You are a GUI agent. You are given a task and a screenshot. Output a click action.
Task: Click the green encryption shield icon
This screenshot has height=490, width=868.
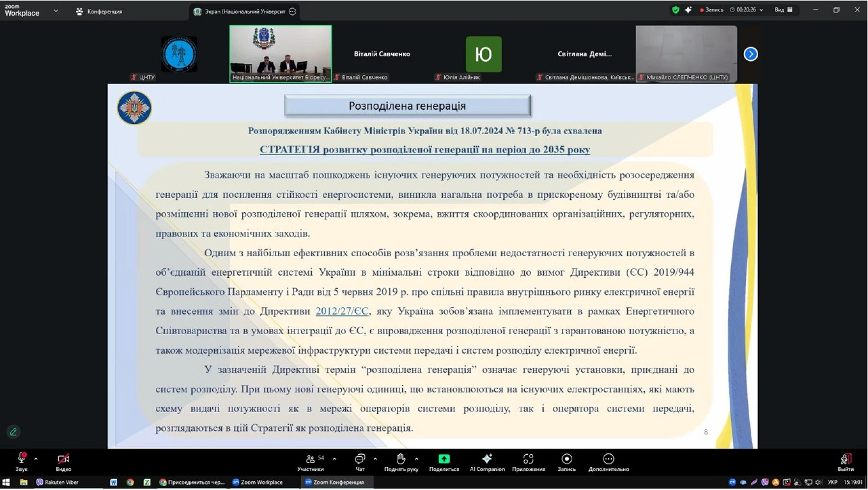(x=675, y=10)
